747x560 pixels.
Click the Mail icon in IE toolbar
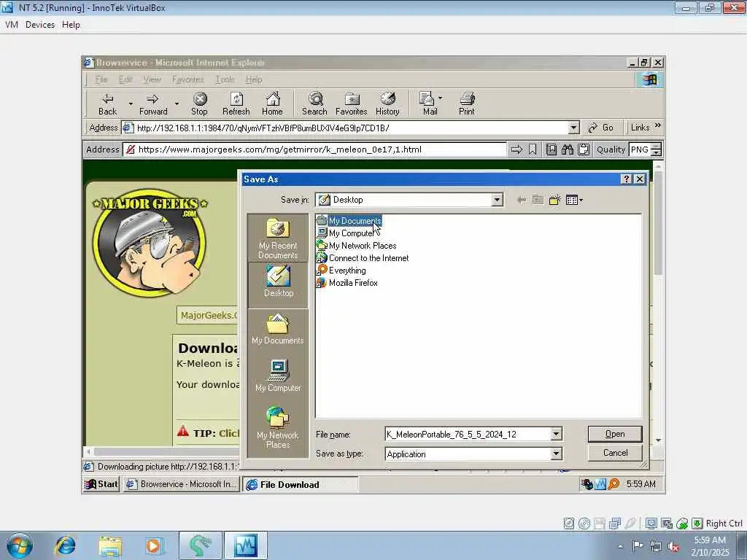pos(427,98)
